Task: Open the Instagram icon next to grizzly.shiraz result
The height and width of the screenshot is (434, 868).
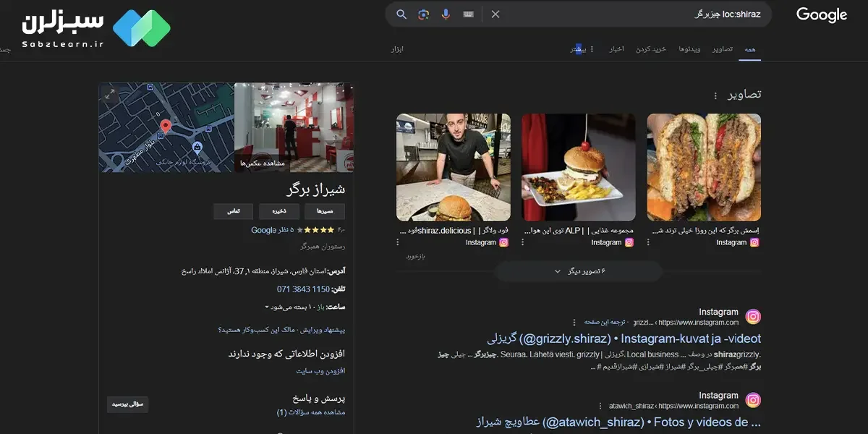Action: tap(753, 316)
